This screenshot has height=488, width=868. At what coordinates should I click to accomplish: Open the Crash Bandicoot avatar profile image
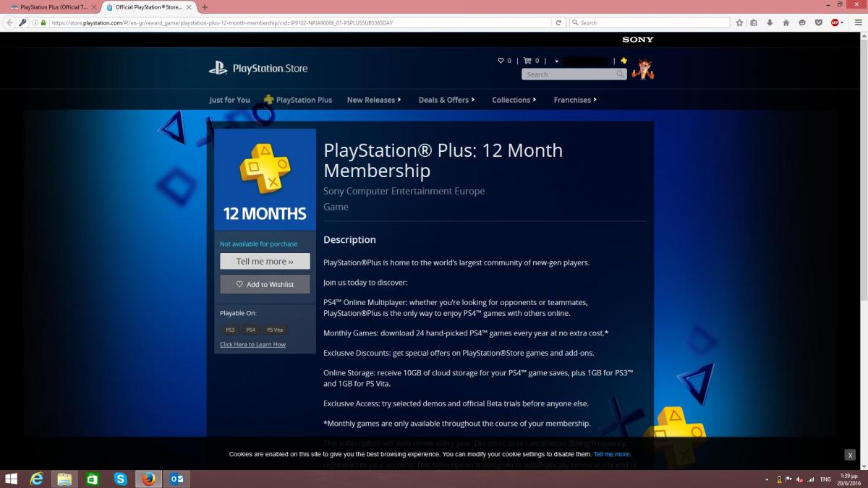[642, 69]
